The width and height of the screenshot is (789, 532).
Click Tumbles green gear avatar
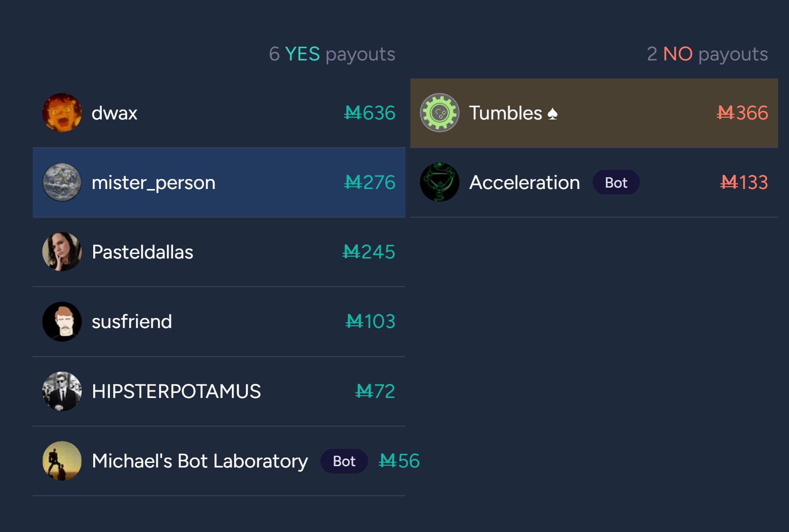pyautogui.click(x=439, y=113)
